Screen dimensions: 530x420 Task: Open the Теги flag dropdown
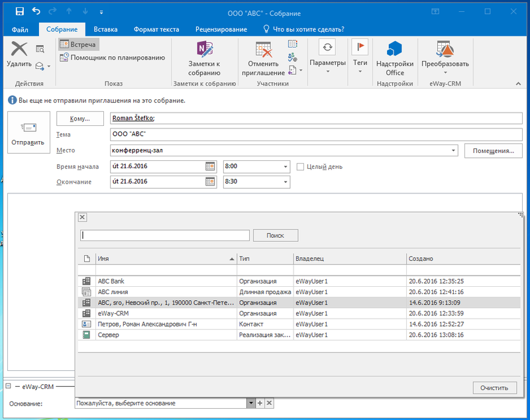[x=360, y=57]
